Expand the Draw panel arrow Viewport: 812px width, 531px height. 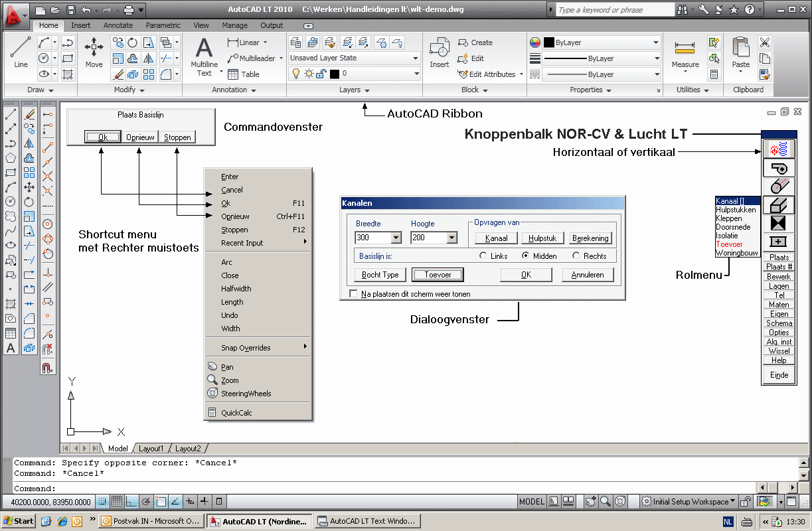tap(51, 90)
